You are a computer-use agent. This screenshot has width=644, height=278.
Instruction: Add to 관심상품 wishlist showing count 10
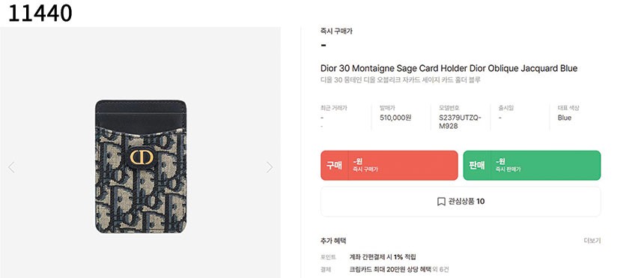tap(461, 202)
